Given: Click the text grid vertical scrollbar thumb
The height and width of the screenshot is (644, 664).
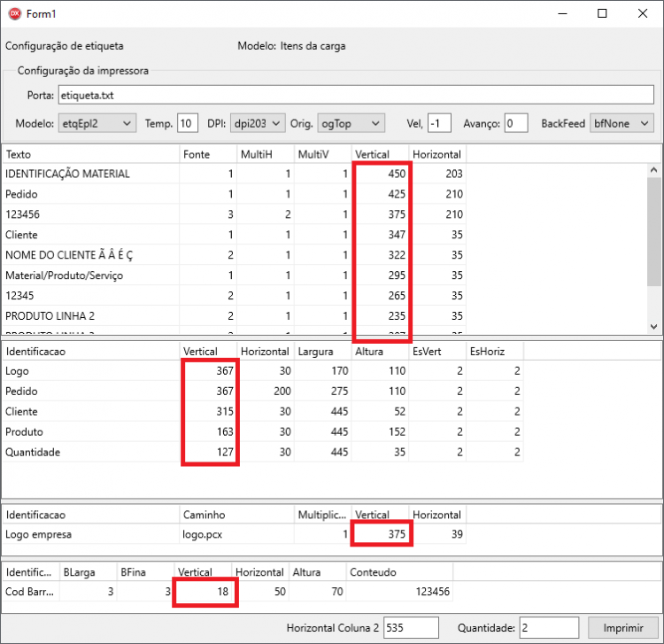Looking at the screenshot, I should tap(653, 232).
